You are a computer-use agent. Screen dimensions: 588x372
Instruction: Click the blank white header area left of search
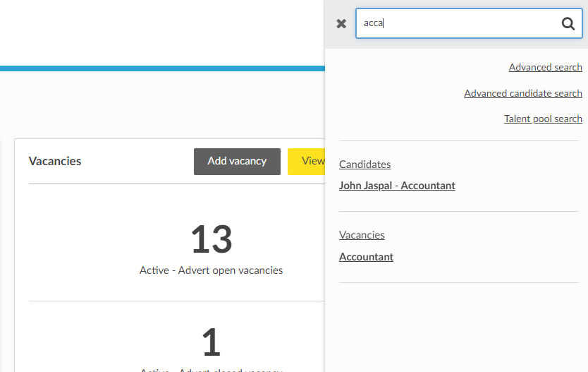(x=162, y=32)
